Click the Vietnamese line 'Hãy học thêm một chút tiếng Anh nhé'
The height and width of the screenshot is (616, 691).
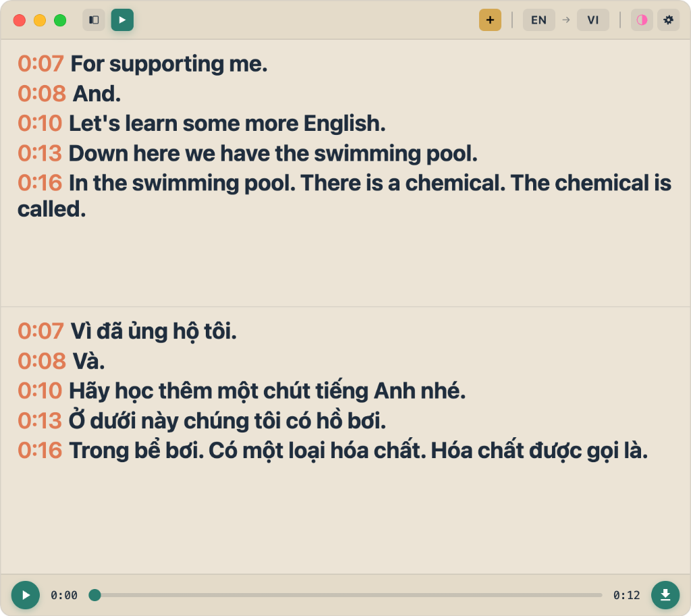267,391
